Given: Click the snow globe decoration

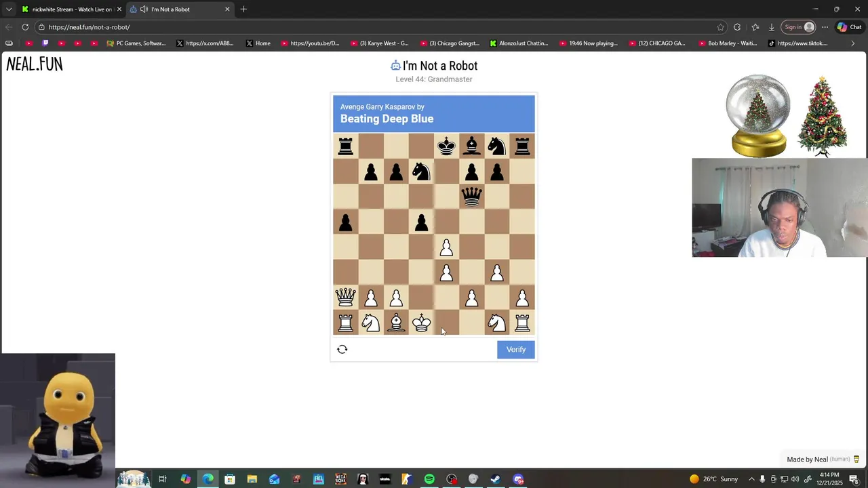Looking at the screenshot, I should click(x=758, y=116).
